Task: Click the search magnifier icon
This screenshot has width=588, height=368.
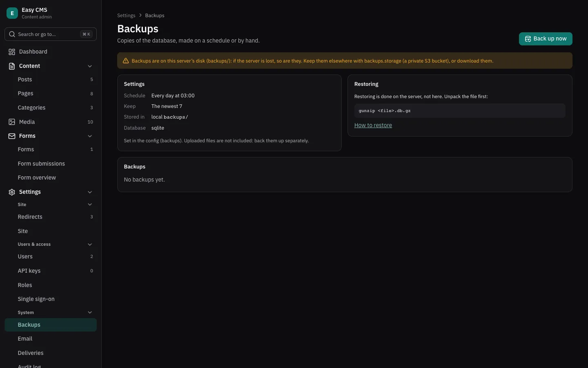Action: (12, 34)
